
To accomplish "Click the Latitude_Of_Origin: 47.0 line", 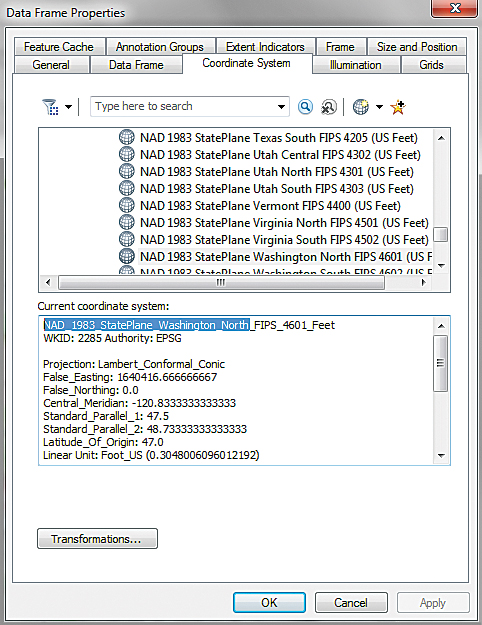I will pyautogui.click(x=103, y=442).
